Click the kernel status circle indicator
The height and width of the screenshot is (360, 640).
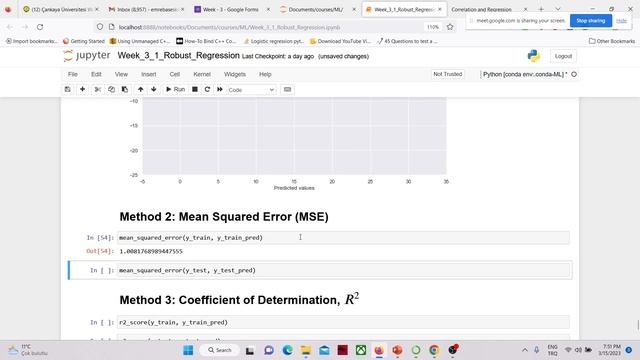pos(574,74)
